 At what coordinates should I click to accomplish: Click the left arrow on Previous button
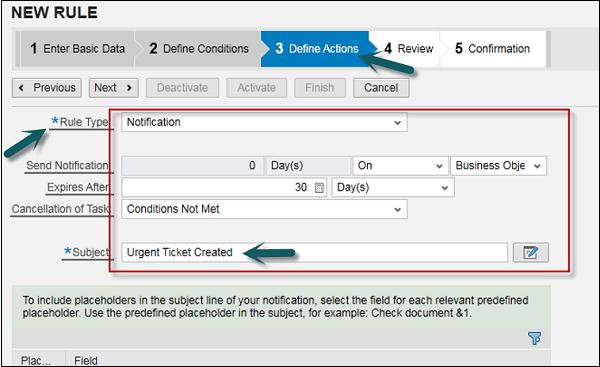coord(21,88)
